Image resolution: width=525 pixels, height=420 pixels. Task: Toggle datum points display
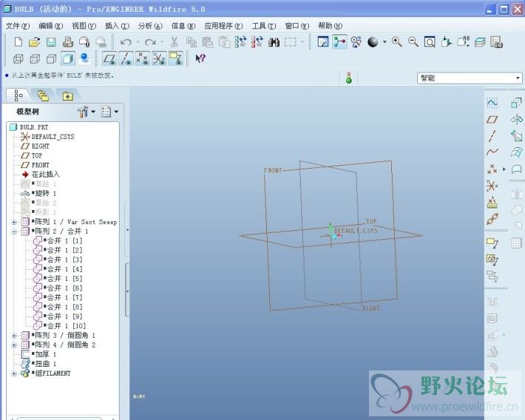[143, 58]
